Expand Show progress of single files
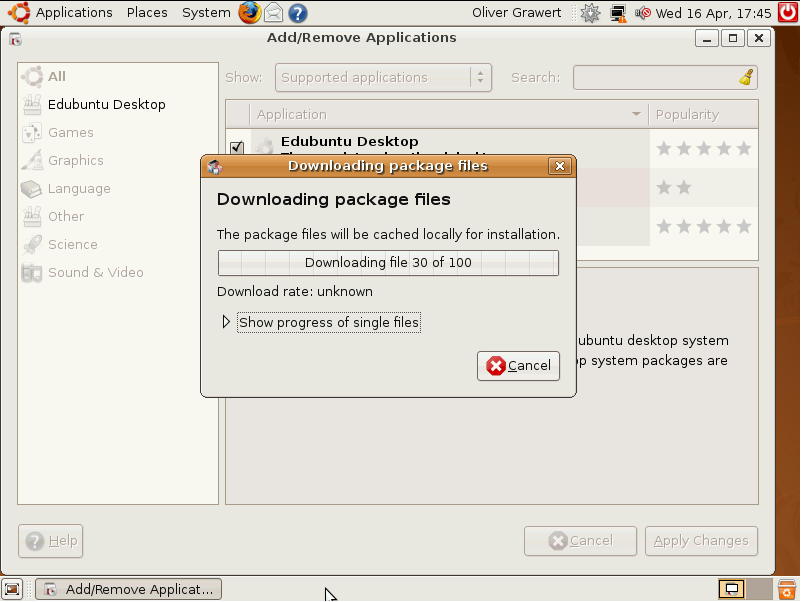Viewport: 802px width, 602px height. coord(226,322)
